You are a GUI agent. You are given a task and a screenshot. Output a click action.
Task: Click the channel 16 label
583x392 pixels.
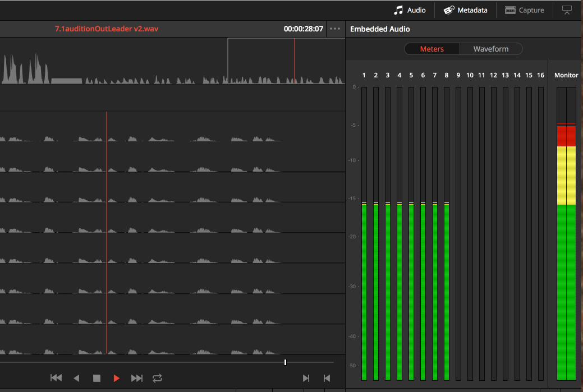tap(540, 75)
